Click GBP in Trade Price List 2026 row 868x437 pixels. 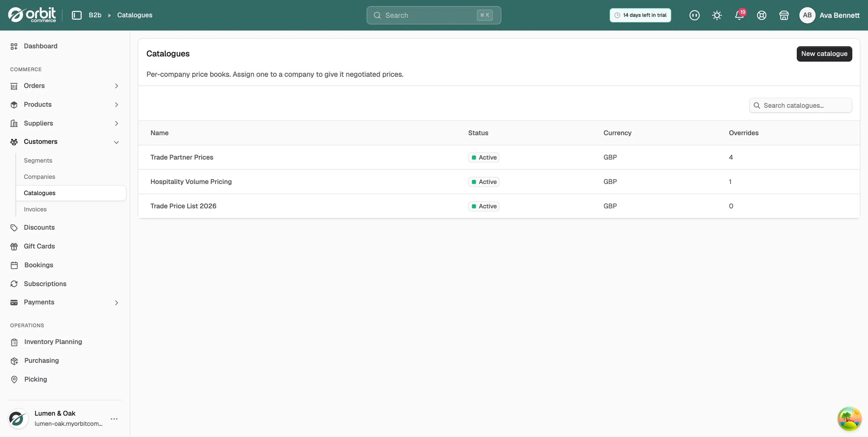pos(610,206)
